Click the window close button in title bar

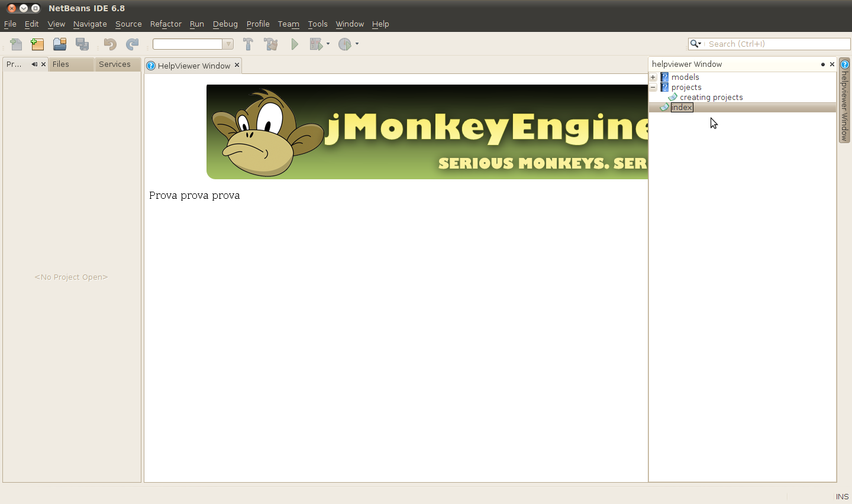pyautogui.click(x=12, y=8)
